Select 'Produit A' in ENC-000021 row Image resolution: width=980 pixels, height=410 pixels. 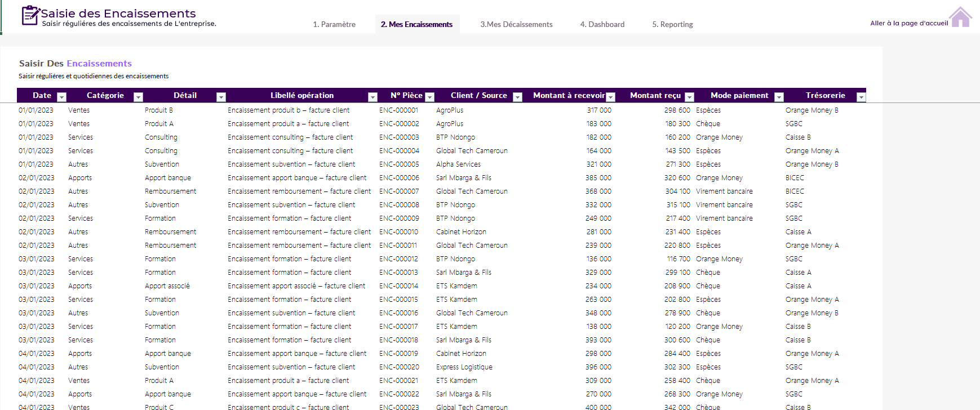pyautogui.click(x=159, y=381)
